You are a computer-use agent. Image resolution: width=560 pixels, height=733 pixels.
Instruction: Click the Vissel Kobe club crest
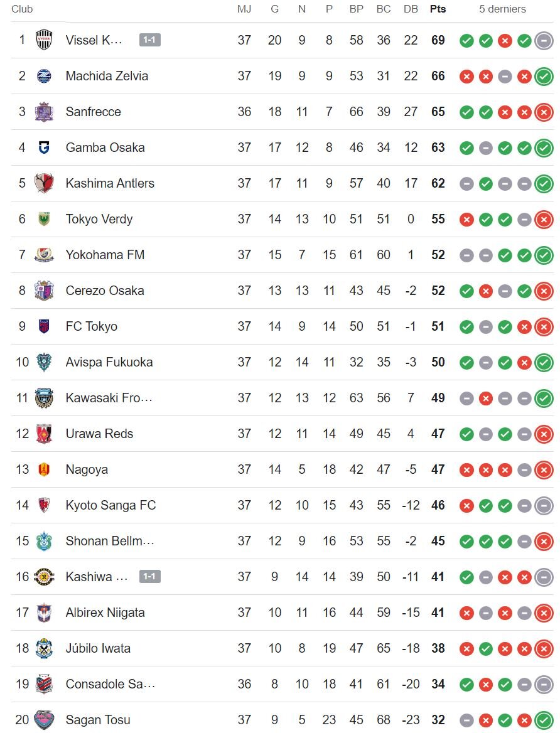44,40
